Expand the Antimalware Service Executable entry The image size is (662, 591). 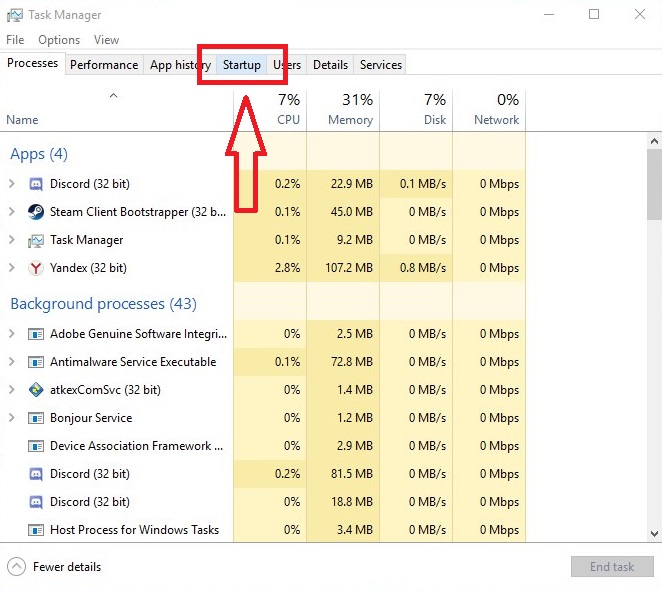pyautogui.click(x=12, y=362)
